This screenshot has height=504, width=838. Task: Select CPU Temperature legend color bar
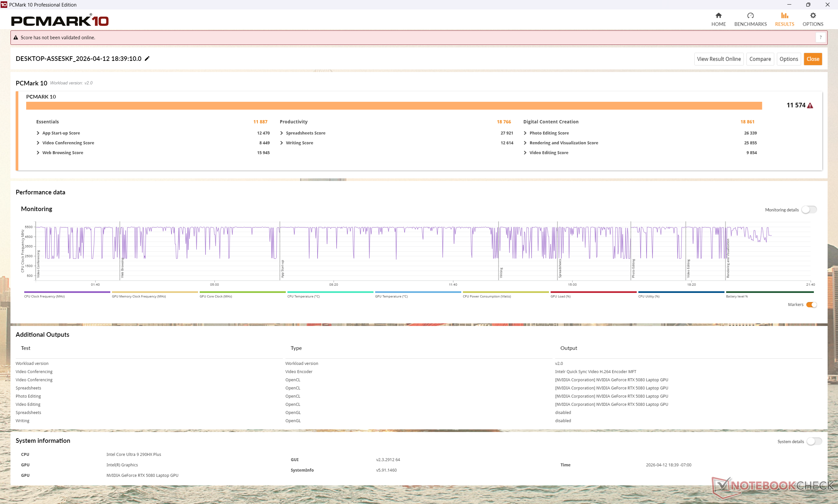point(330,292)
